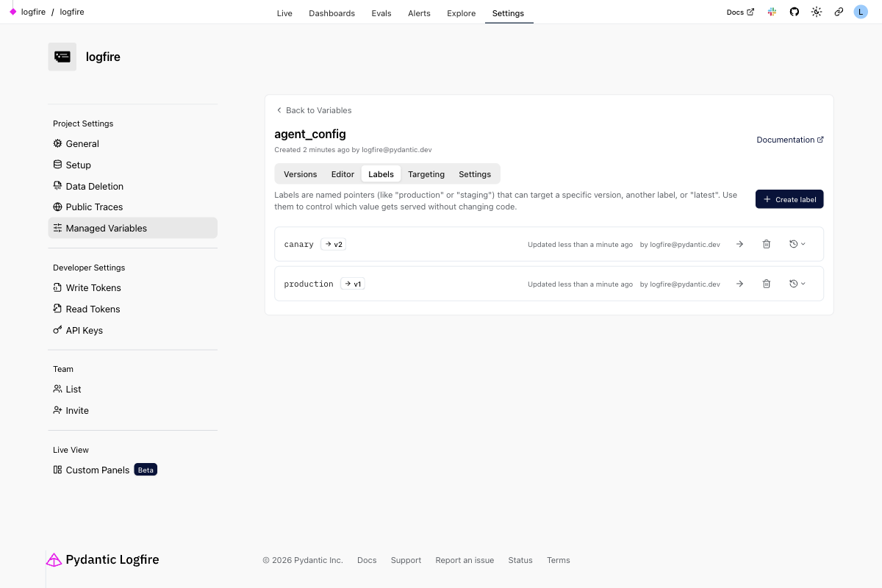Click the arrow icon on production row
The height and width of the screenshot is (588, 882).
[740, 284]
